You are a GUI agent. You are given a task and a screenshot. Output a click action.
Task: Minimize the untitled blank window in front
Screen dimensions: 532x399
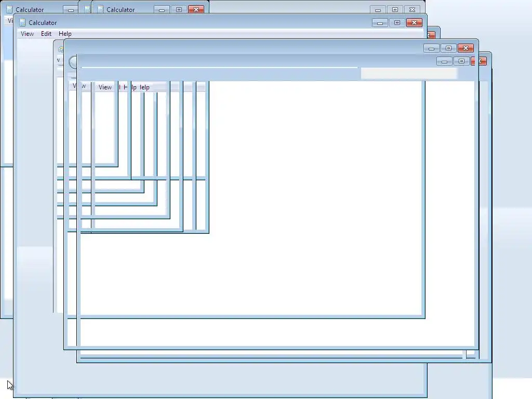[x=432, y=48]
